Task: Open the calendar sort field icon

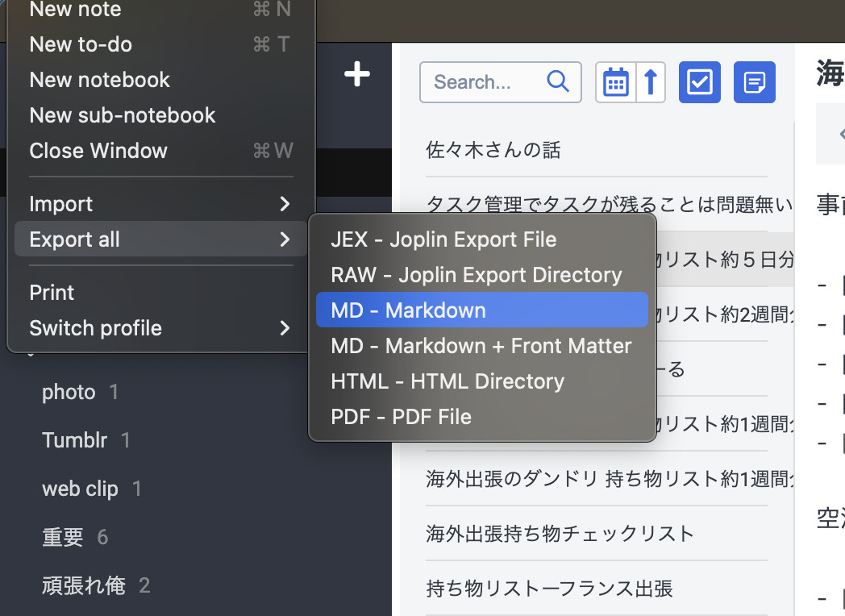Action: 616,82
